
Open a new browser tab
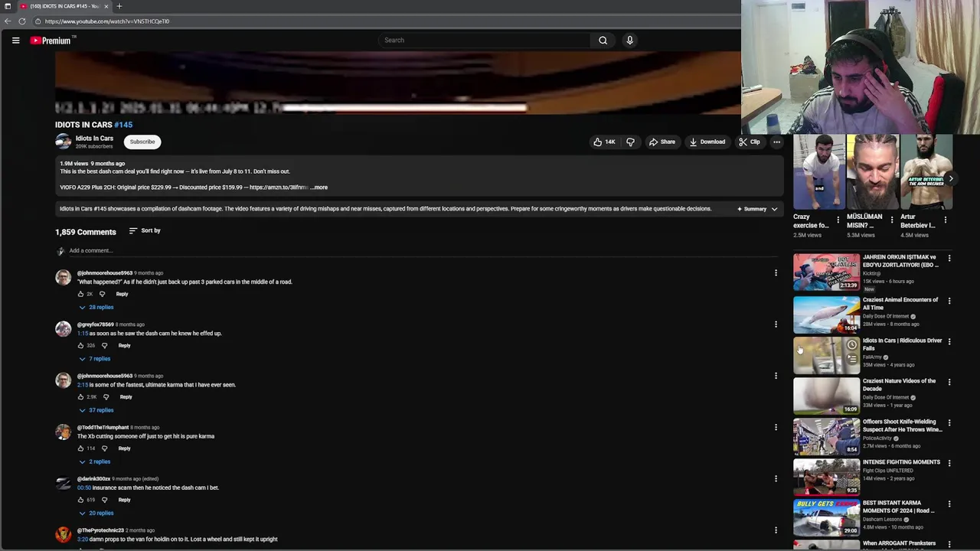(x=119, y=6)
